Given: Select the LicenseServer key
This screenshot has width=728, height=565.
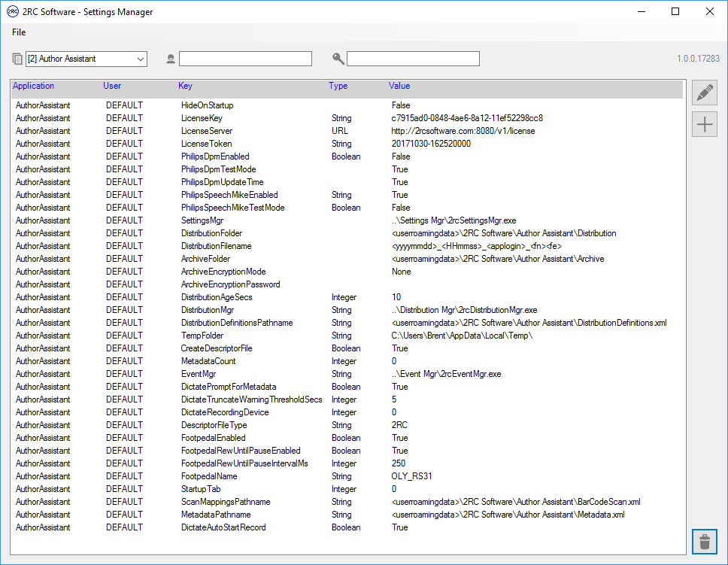Looking at the screenshot, I should (207, 131).
